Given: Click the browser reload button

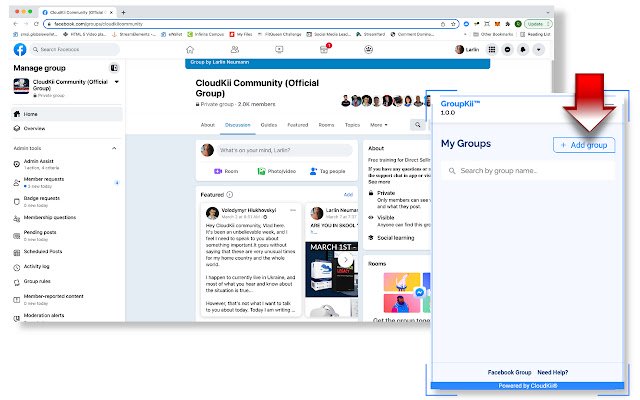Looking at the screenshot, I should click(36, 24).
